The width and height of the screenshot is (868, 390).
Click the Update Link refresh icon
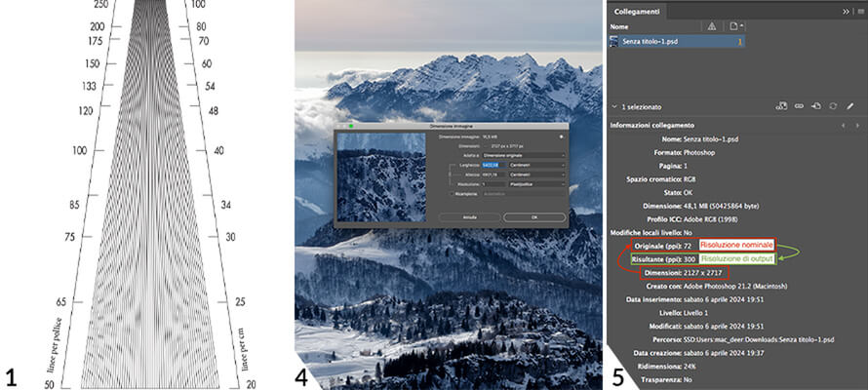coord(832,105)
